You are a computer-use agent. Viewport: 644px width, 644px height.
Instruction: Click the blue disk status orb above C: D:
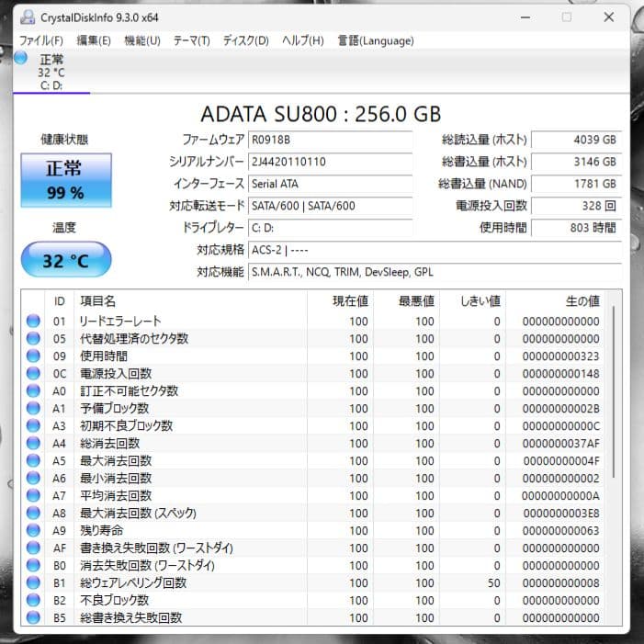20,58
